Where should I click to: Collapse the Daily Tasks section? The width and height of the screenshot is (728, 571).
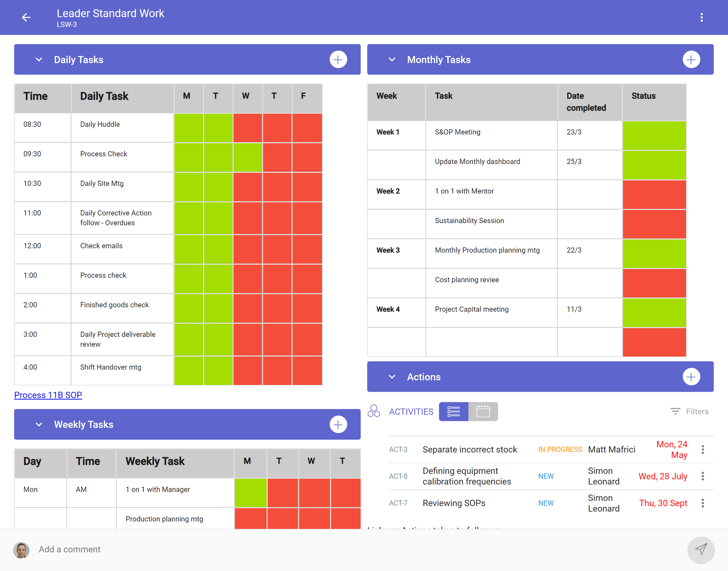tap(38, 59)
